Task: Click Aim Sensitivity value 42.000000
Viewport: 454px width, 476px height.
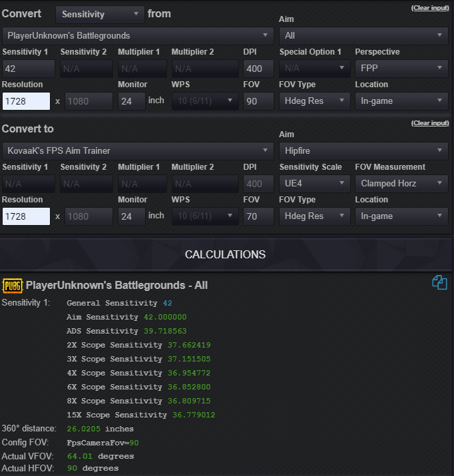Action: [x=165, y=317]
